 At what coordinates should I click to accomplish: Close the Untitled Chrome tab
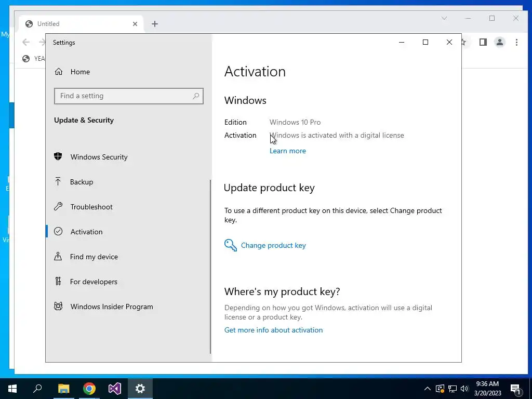[135, 24]
